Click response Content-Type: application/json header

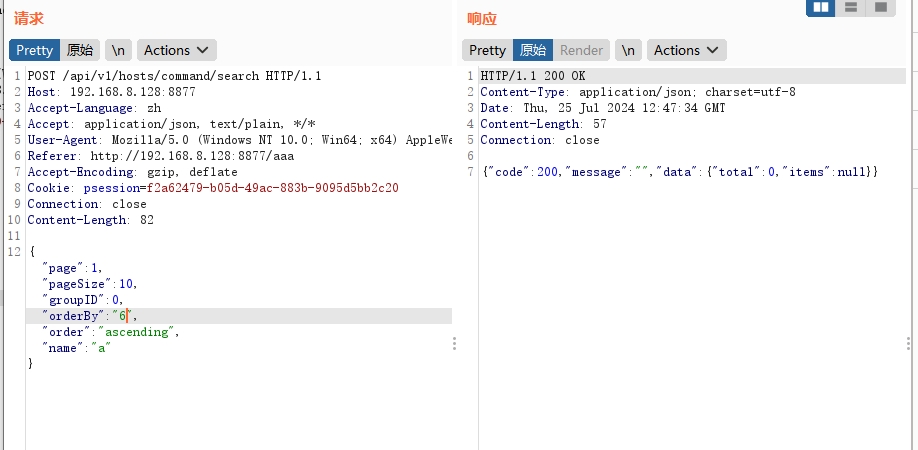[x=638, y=92]
